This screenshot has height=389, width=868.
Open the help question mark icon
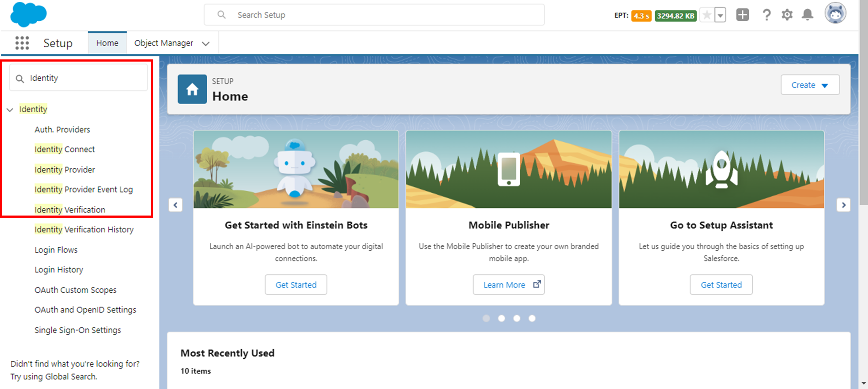coord(767,15)
